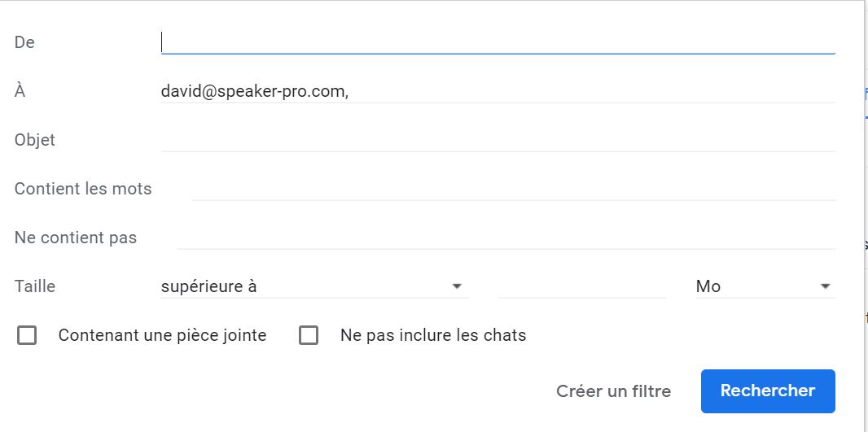Click the david@speaker-pro.com address text
Viewport: 868px width, 432px height.
253,91
